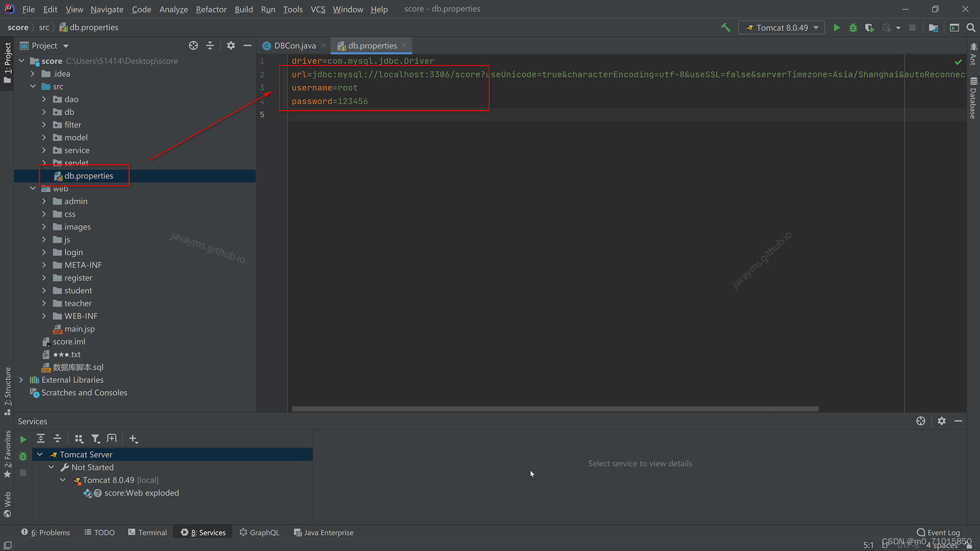This screenshot has height=551, width=980.
Task: Expand the dao folder in project tree
Action: point(44,99)
